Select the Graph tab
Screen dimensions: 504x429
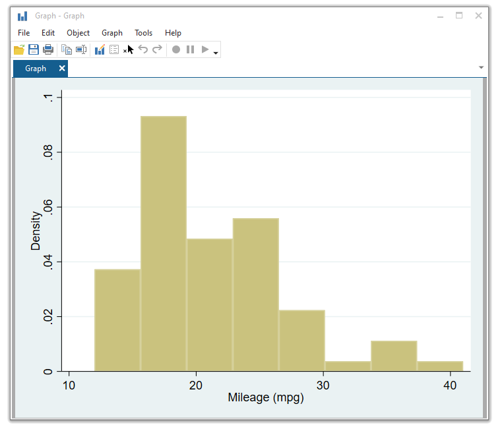(36, 69)
